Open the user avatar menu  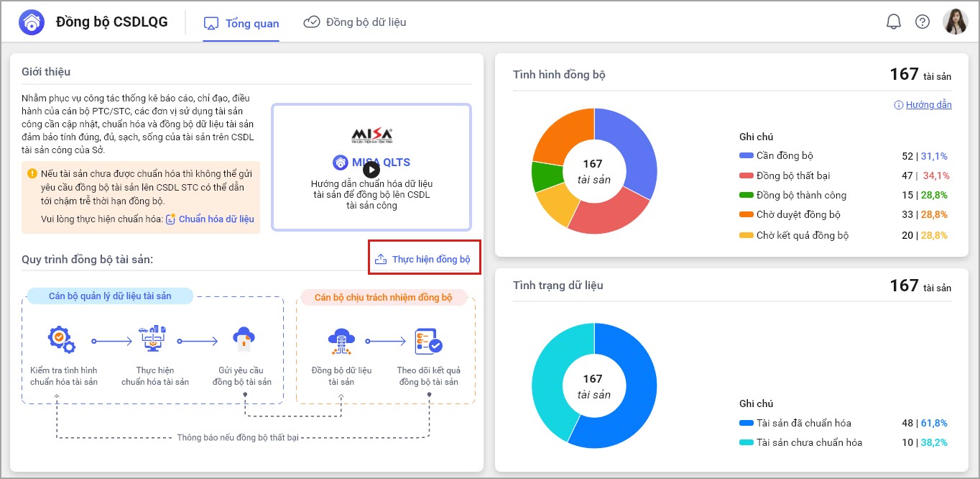(955, 22)
